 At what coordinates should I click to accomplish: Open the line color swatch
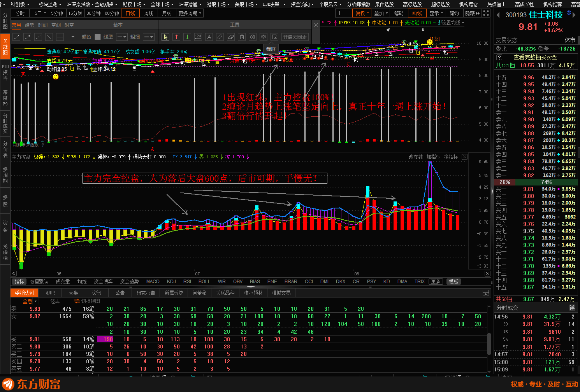tap(98, 37)
